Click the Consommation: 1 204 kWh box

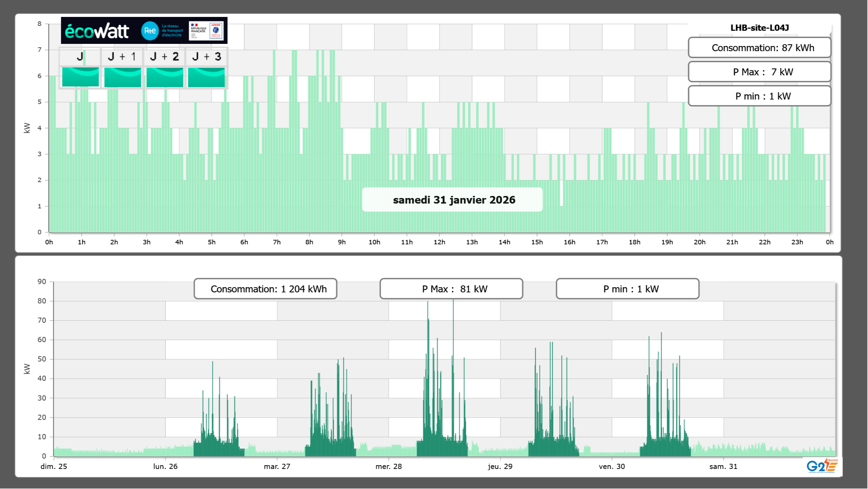pos(265,289)
